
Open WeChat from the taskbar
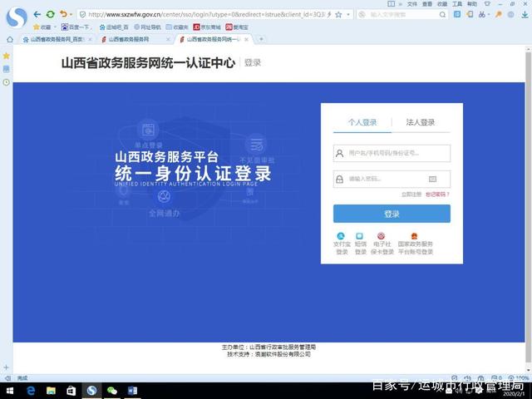pyautogui.click(x=111, y=390)
